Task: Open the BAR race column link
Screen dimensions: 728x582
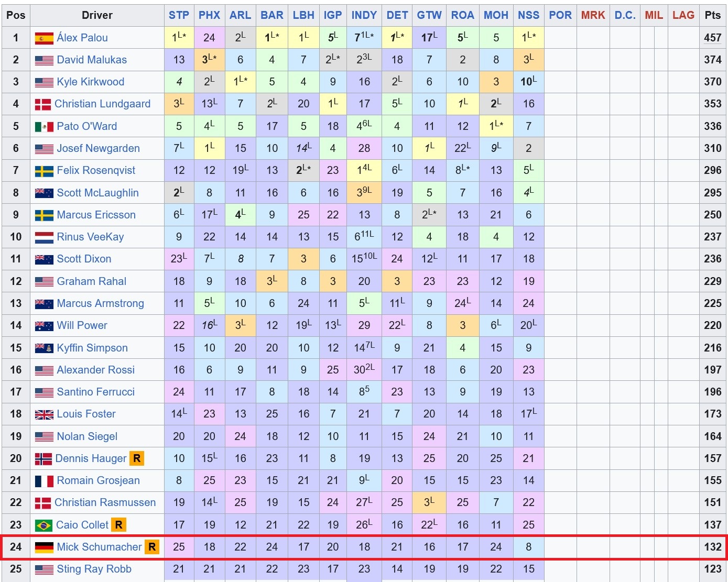Action: click(272, 15)
